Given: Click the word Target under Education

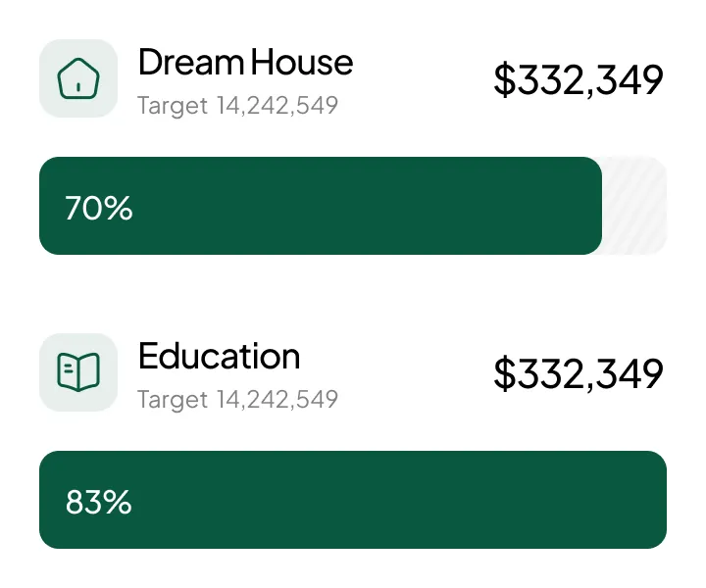Looking at the screenshot, I should pyautogui.click(x=173, y=400).
